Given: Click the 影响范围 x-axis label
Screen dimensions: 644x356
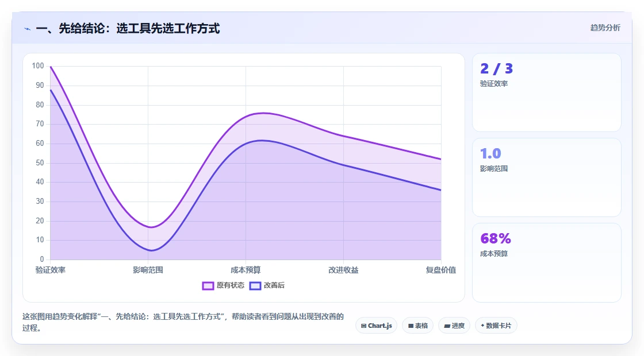Looking at the screenshot, I should pos(148,270).
